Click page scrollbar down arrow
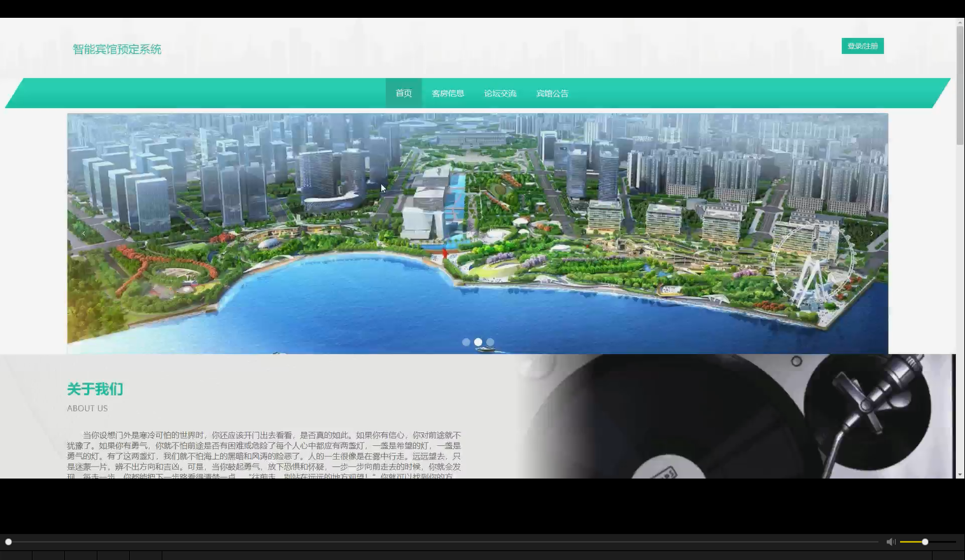This screenshot has height=560, width=965. [x=960, y=474]
